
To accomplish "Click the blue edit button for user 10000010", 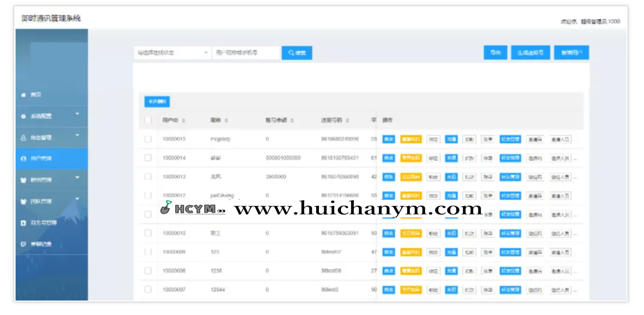I will (x=389, y=233).
